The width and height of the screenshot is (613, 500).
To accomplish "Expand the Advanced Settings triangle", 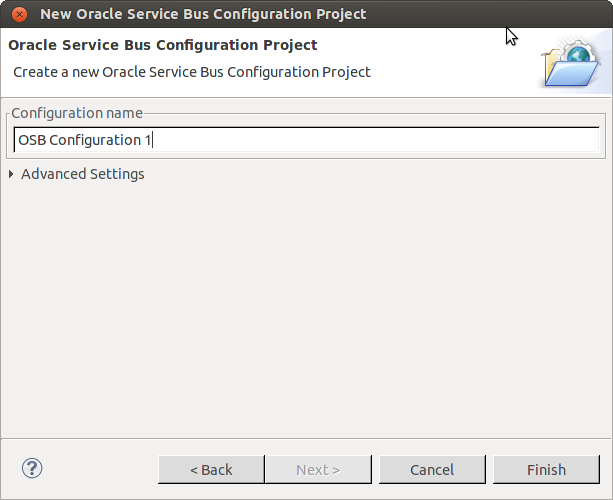I will (x=11, y=174).
